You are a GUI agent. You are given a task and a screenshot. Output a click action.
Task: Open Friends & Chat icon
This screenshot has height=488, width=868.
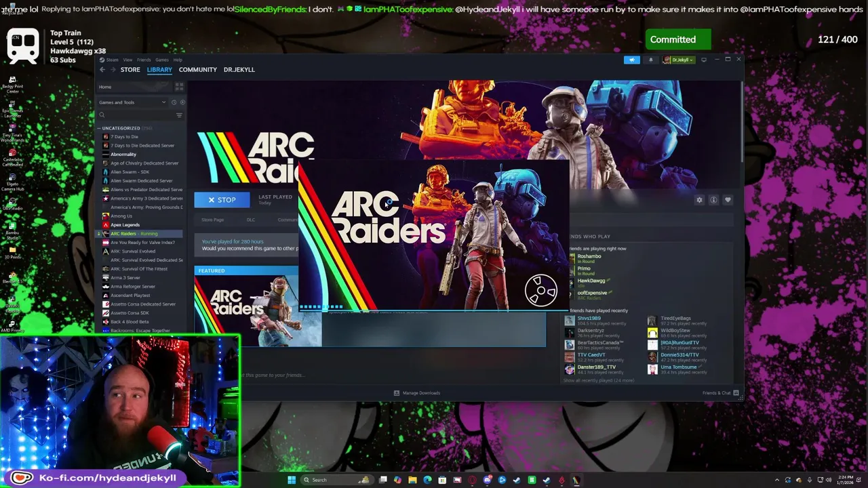(x=736, y=393)
